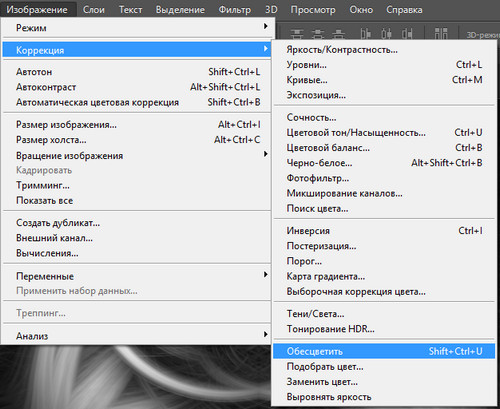The width and height of the screenshot is (500, 409).
Task: Choose Автотон from the menu
Action: [137, 72]
